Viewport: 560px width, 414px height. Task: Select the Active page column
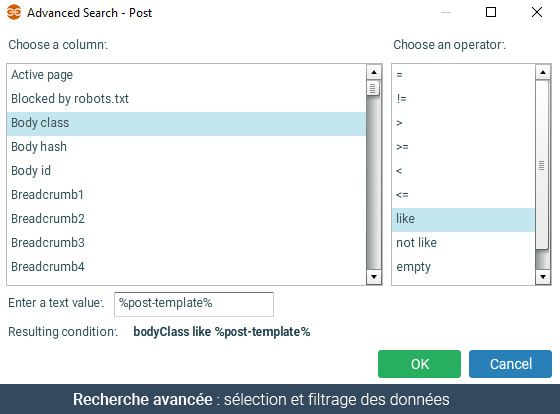[186, 75]
